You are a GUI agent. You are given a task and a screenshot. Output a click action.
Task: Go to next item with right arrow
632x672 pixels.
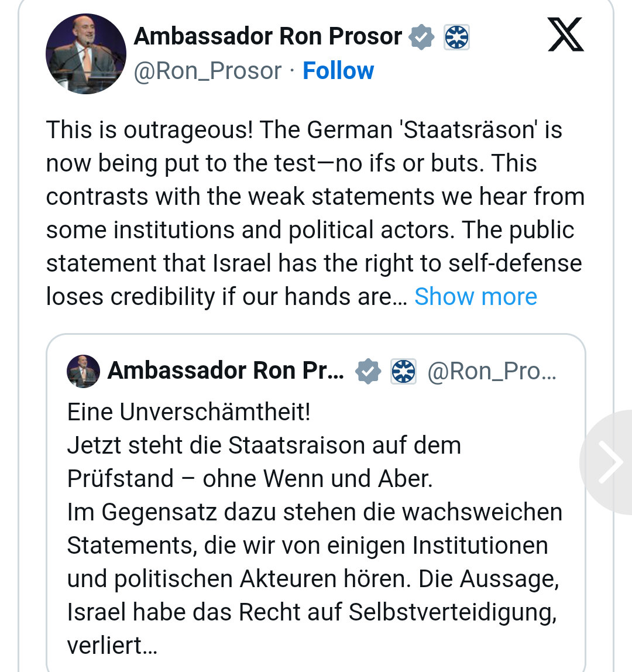tap(610, 462)
